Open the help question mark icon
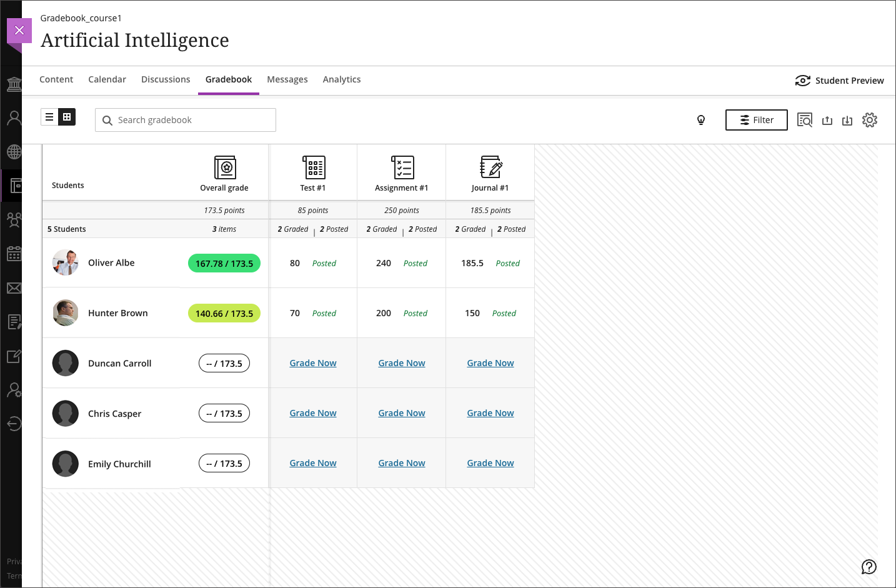The width and height of the screenshot is (896, 588). [x=869, y=567]
